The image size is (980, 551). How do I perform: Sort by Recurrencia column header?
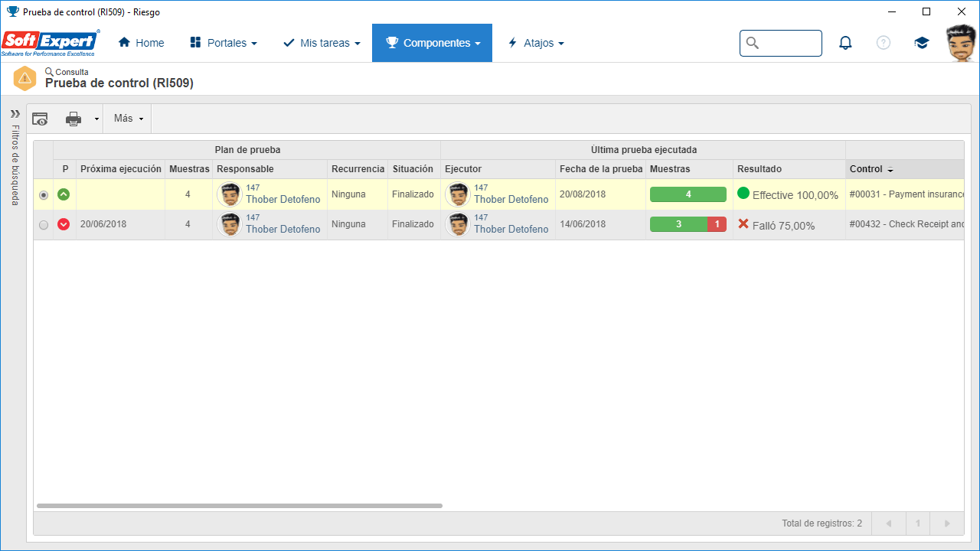point(358,169)
